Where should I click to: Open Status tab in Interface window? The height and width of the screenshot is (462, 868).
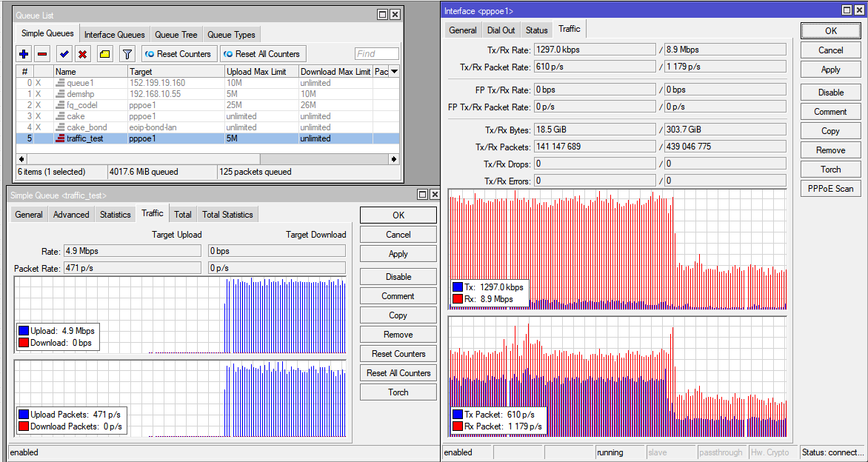tap(536, 30)
